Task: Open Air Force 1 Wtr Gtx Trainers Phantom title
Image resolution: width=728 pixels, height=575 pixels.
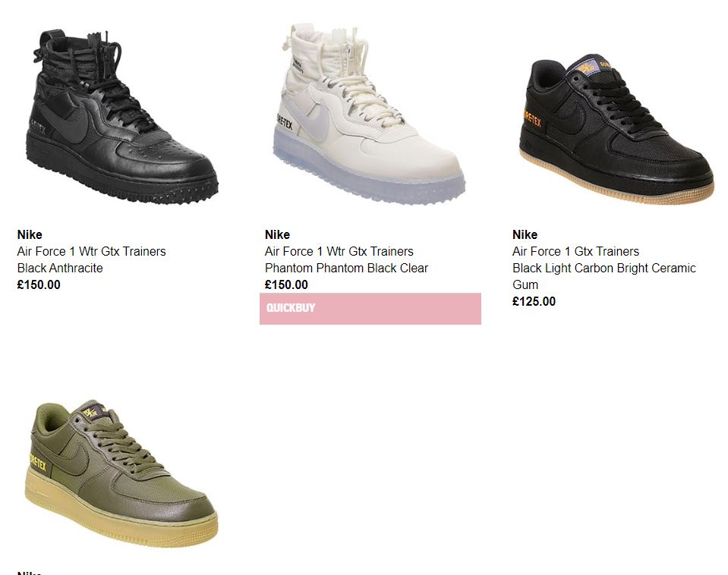Action: (x=339, y=251)
